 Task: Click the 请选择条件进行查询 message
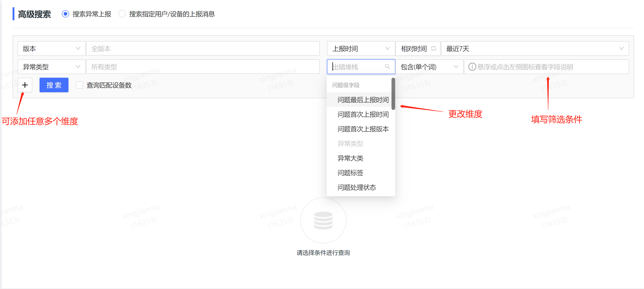[323, 253]
